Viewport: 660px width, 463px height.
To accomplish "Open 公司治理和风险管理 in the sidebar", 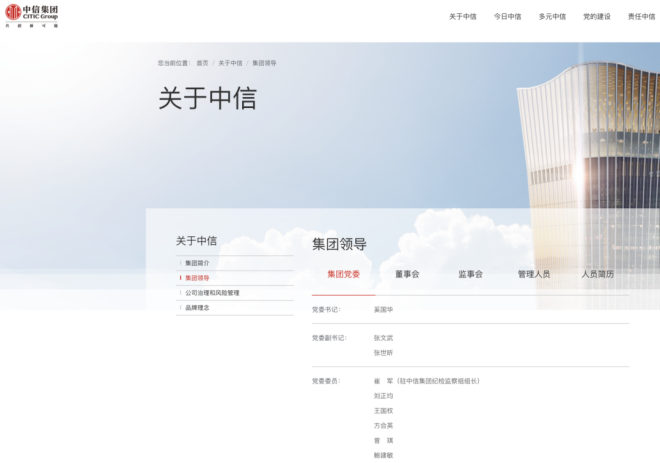I will (x=212, y=293).
